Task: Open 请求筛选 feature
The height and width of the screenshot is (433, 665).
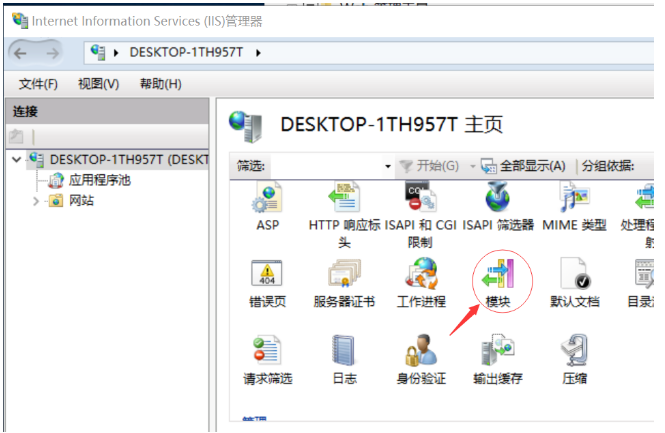Action: [x=267, y=350]
